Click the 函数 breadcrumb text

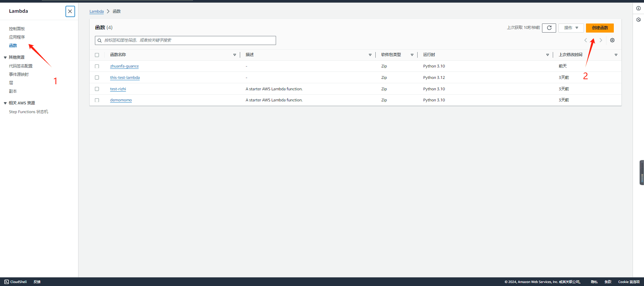pos(117,11)
